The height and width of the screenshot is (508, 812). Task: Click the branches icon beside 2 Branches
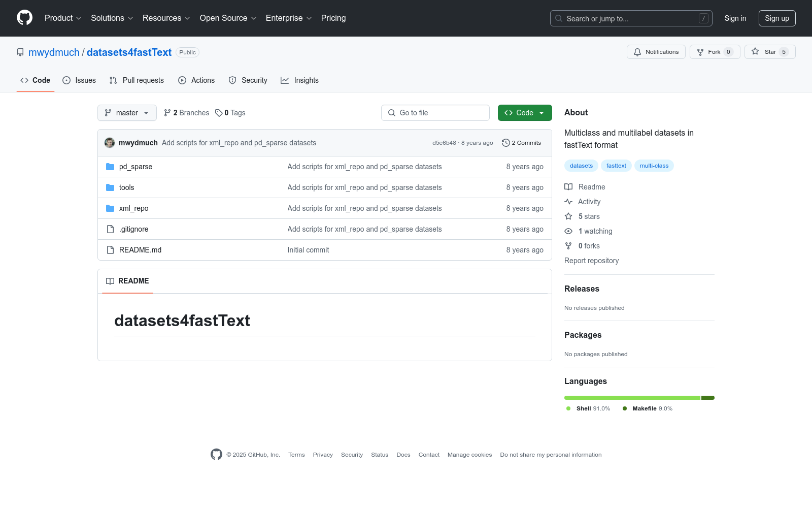(167, 113)
